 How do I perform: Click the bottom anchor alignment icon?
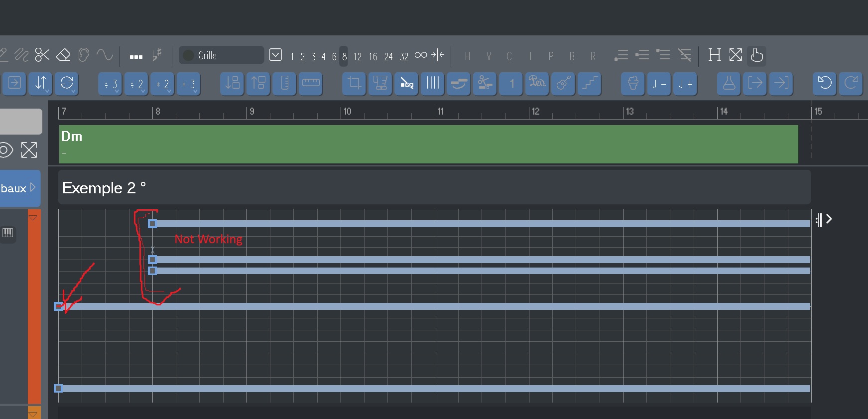[621, 55]
